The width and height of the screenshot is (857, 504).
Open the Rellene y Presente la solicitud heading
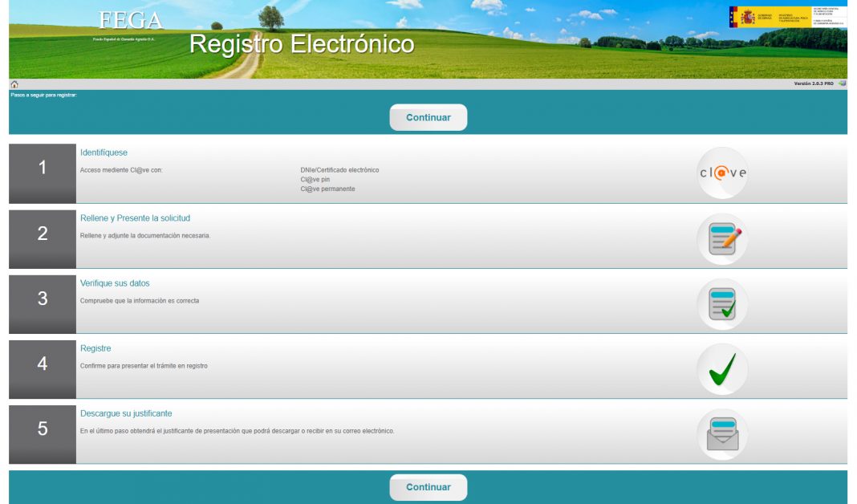click(135, 218)
